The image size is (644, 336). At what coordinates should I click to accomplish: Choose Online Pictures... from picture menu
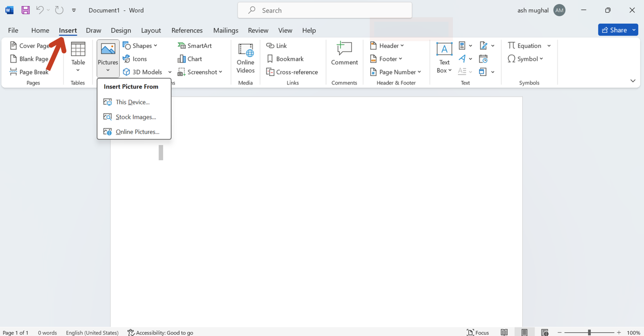click(134, 132)
